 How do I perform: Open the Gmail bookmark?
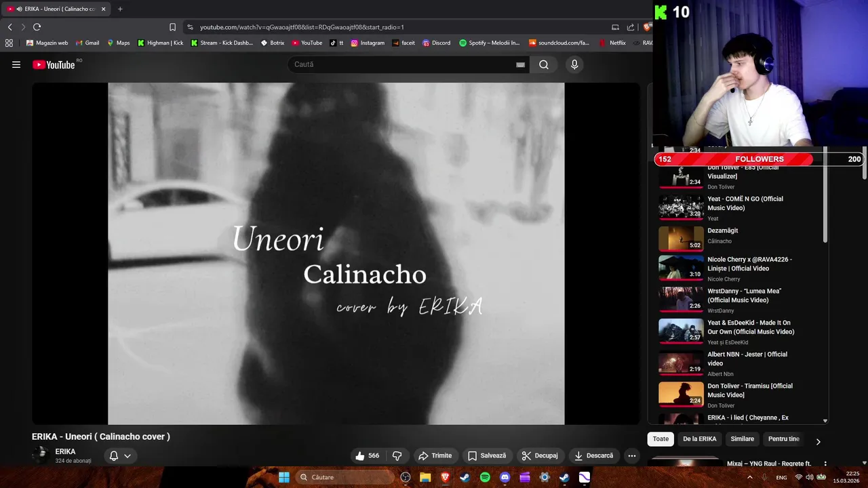coord(87,43)
